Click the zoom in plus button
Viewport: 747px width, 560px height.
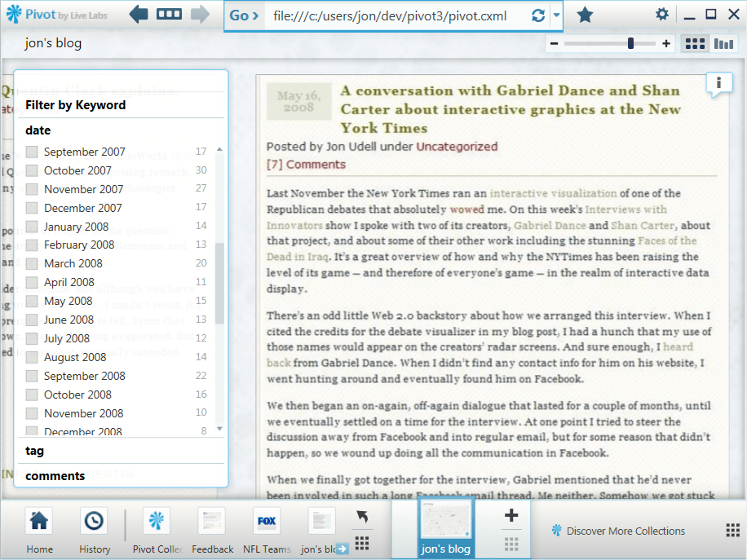[x=666, y=44]
